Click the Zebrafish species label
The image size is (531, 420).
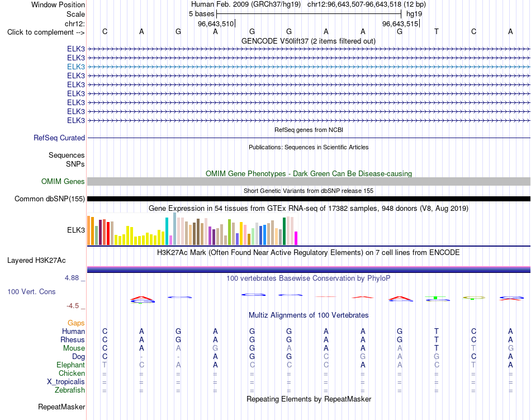[70, 390]
